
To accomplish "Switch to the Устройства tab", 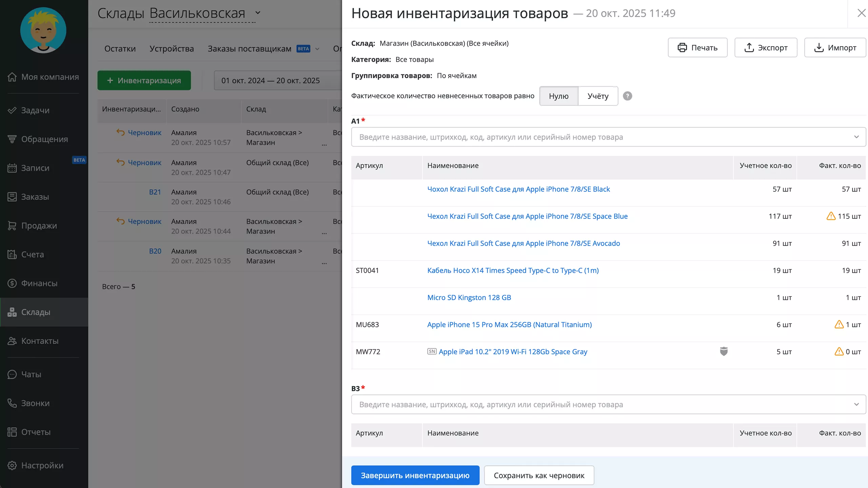I will point(172,48).
